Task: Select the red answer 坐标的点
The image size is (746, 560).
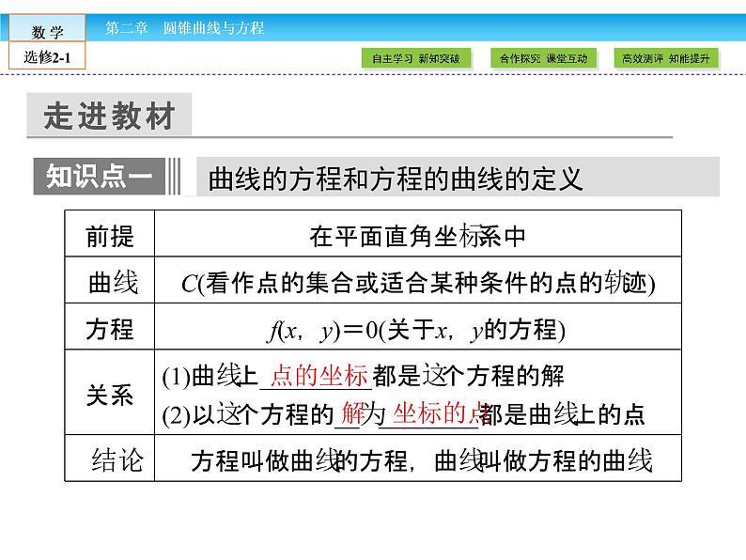Action: [438, 412]
